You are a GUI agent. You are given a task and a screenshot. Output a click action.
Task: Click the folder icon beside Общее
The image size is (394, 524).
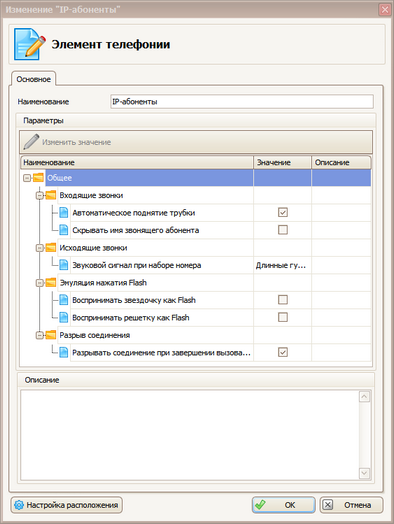[38, 177]
